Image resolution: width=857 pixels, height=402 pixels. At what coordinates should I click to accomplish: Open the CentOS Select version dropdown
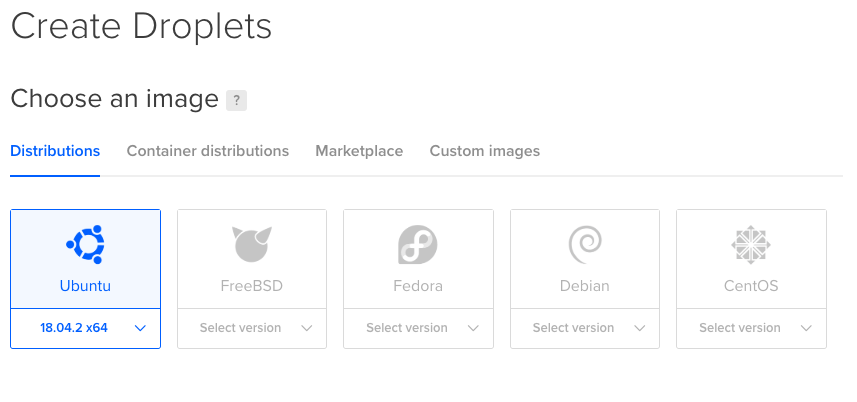751,328
